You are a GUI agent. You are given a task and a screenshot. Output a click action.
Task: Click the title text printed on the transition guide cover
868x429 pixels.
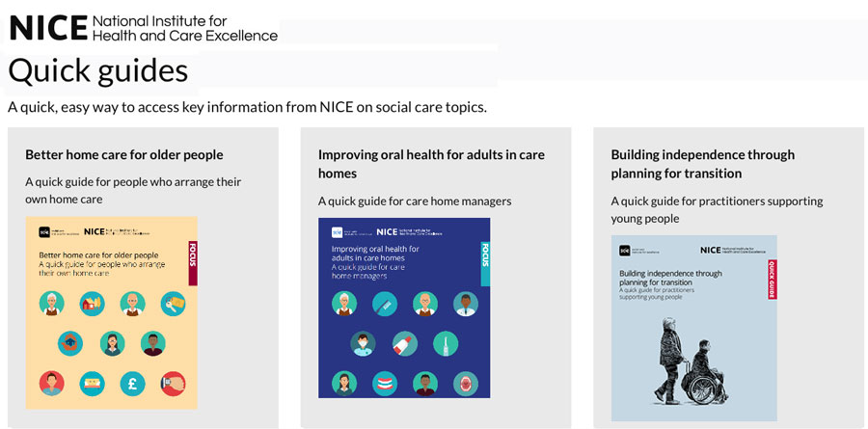pyautogui.click(x=670, y=284)
